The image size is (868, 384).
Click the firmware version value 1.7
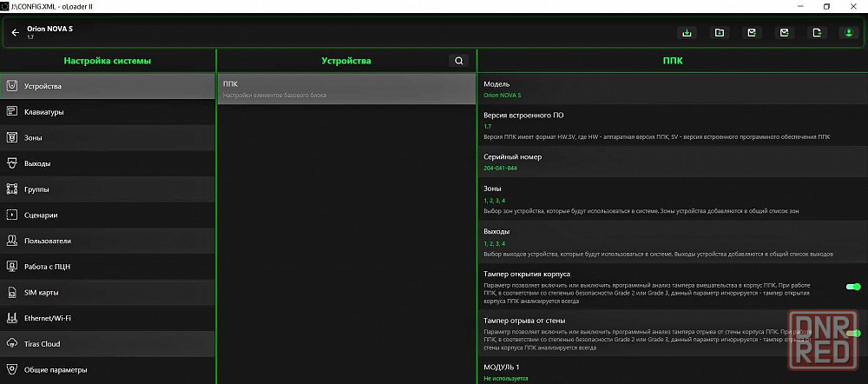[x=487, y=126]
